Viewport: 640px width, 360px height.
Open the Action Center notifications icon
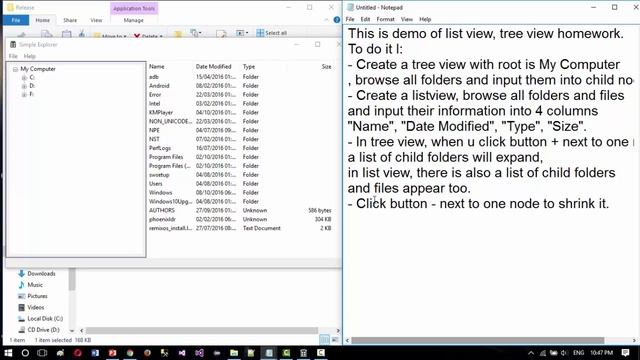[625, 353]
